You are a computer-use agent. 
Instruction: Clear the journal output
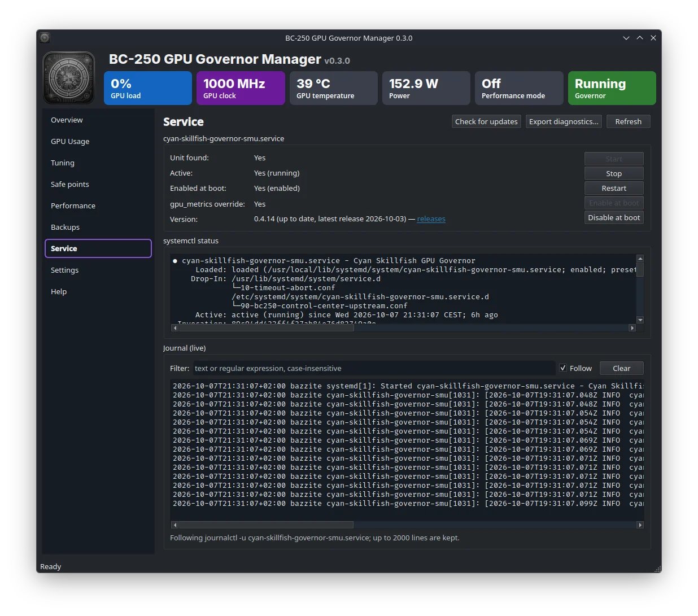[621, 368]
